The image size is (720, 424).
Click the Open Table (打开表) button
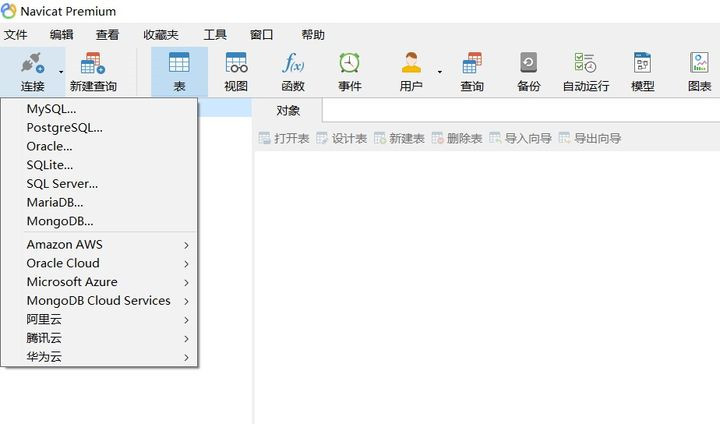284,138
